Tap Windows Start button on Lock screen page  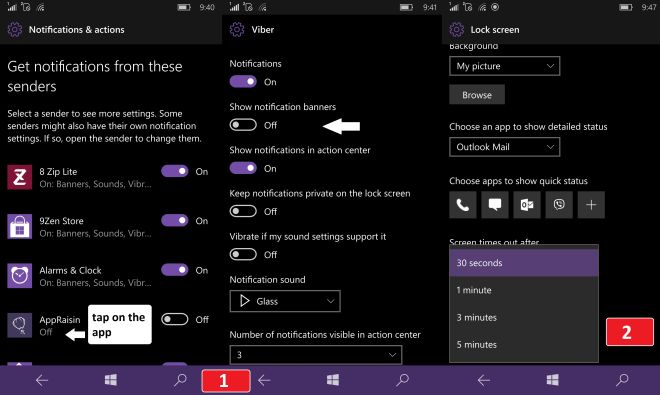pos(553,380)
